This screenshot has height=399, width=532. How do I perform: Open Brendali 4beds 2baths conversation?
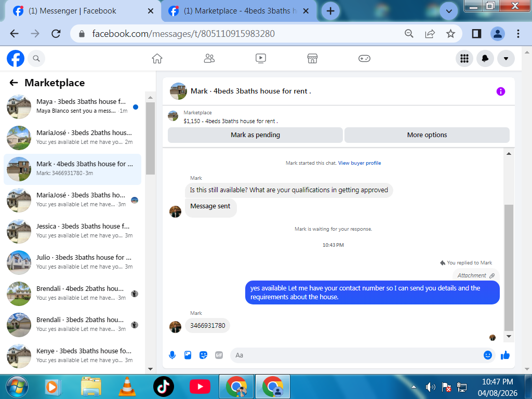pyautogui.click(x=72, y=294)
